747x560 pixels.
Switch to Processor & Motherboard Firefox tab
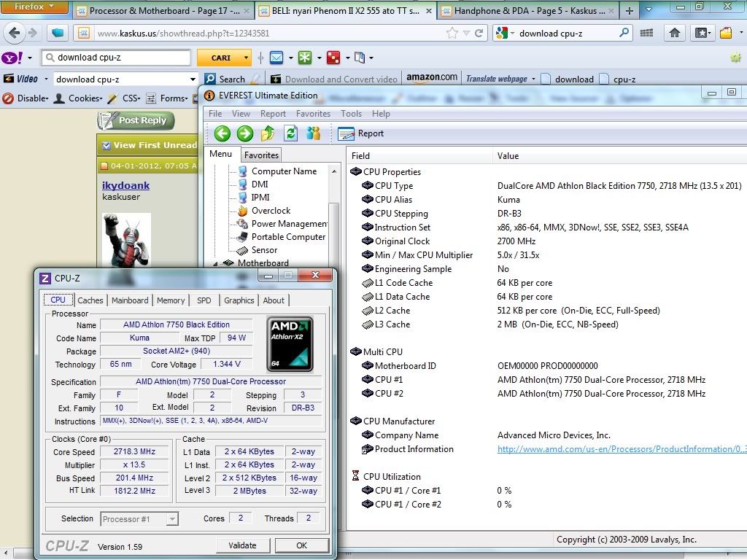click(164, 10)
